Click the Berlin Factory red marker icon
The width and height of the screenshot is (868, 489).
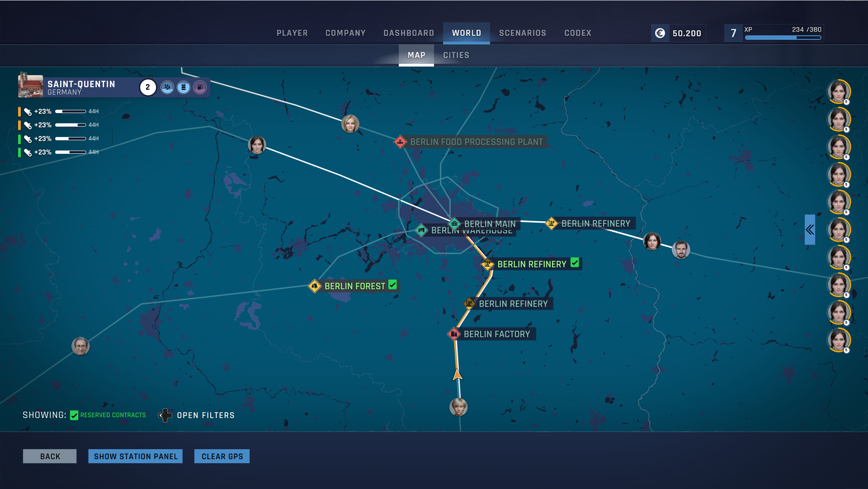tap(454, 334)
